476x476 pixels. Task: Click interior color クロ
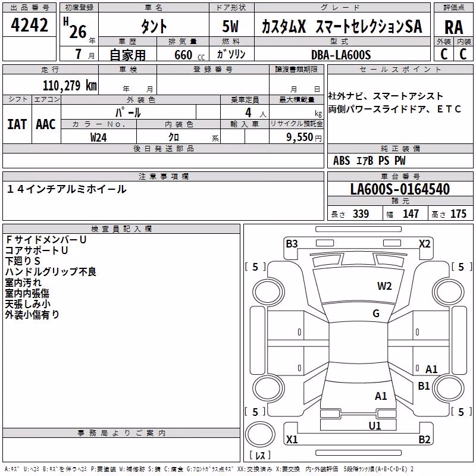click(x=174, y=137)
